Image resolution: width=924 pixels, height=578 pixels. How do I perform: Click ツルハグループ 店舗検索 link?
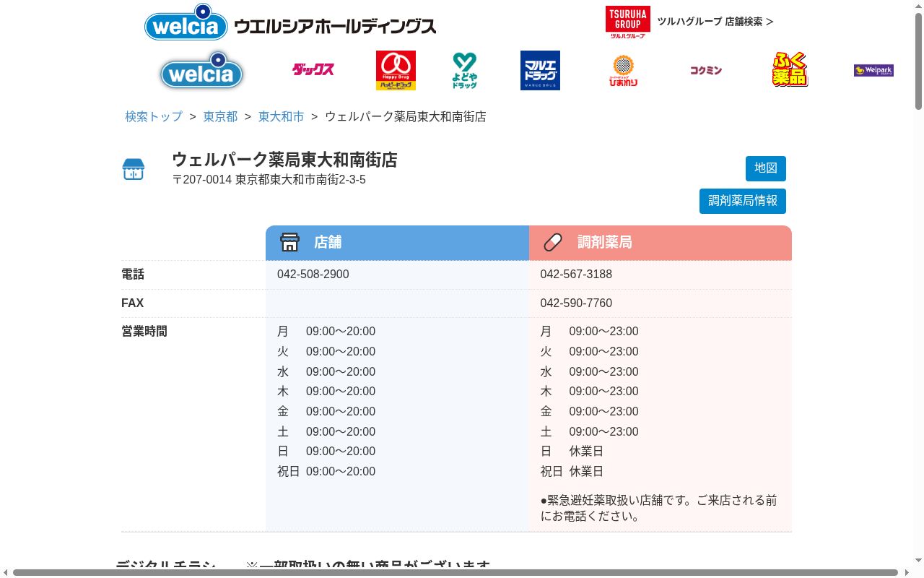715,22
